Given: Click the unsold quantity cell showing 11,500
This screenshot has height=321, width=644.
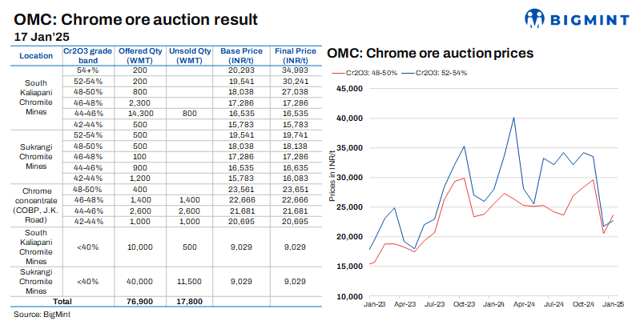Looking at the screenshot, I should coord(189,280).
